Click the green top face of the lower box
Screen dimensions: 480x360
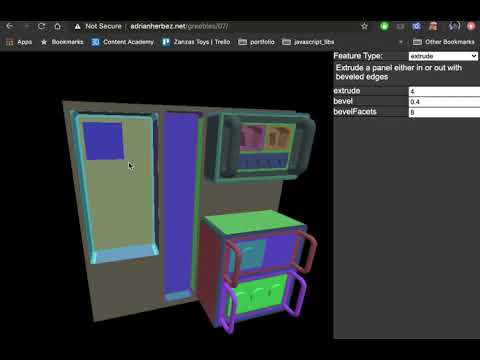pos(254,222)
